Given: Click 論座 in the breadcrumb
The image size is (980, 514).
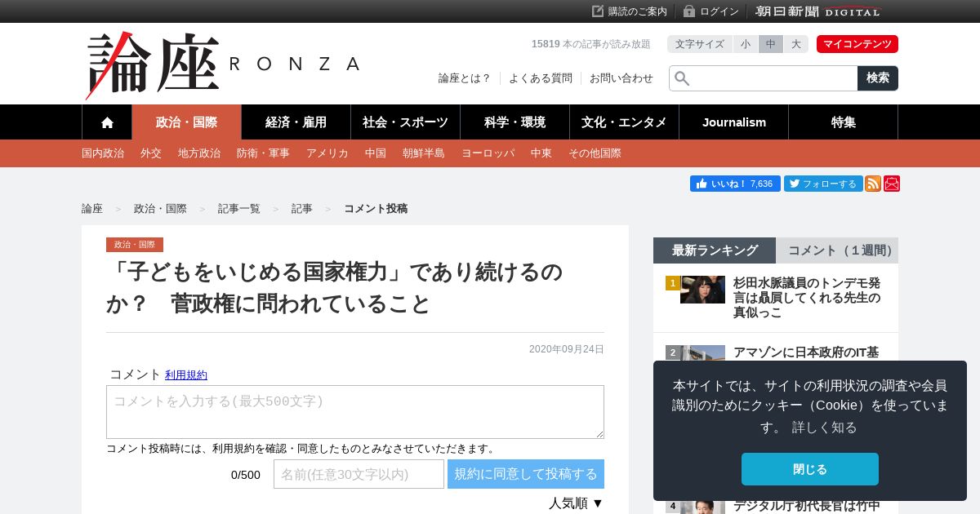Looking at the screenshot, I should pyautogui.click(x=92, y=209).
